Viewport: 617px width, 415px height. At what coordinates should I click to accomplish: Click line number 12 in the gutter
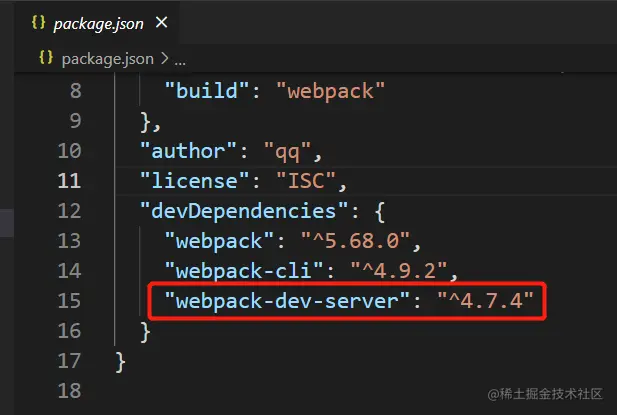pyautogui.click(x=69, y=211)
